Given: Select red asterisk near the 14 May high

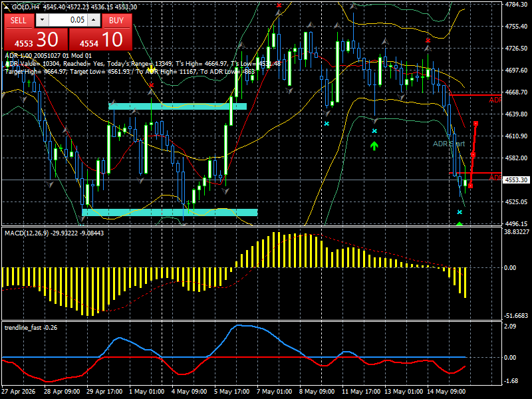Looking at the screenshot, I should pos(428,41).
